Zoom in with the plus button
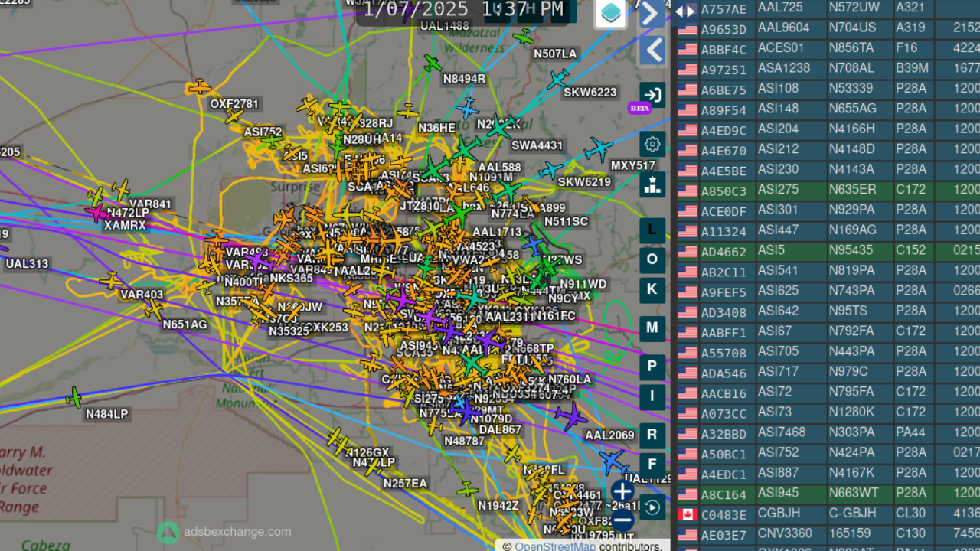Image resolution: width=980 pixels, height=551 pixels. [x=622, y=491]
